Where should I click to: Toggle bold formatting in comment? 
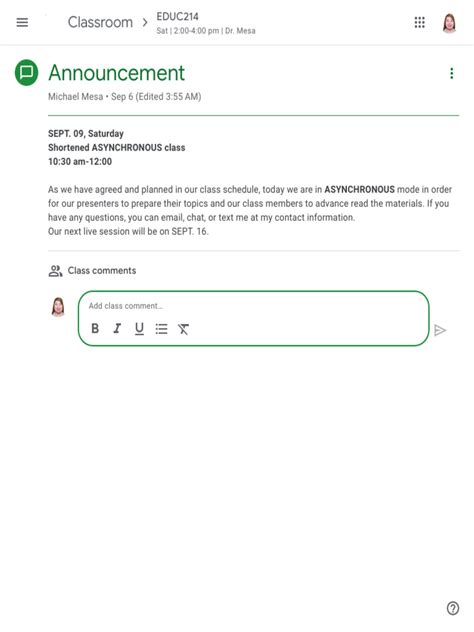click(x=95, y=328)
